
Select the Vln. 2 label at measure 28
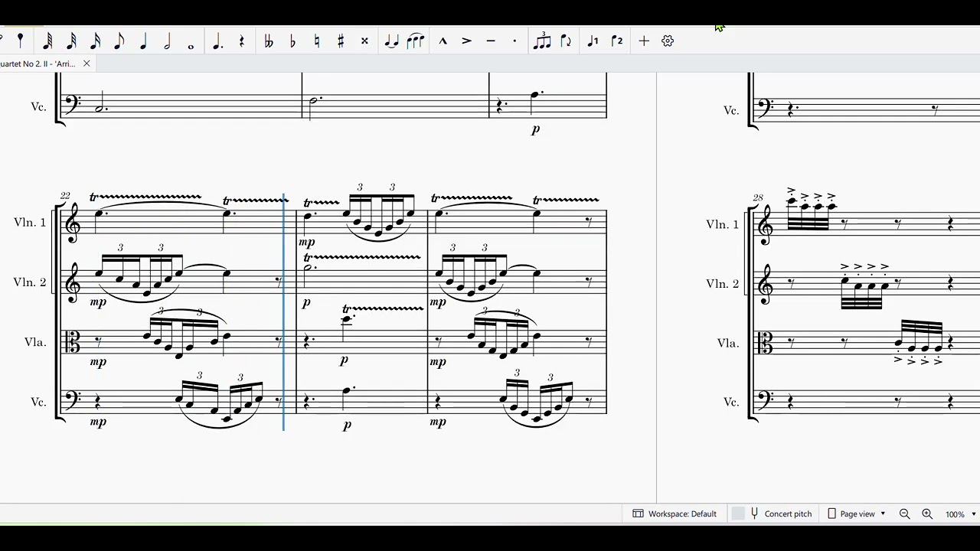pyautogui.click(x=722, y=284)
